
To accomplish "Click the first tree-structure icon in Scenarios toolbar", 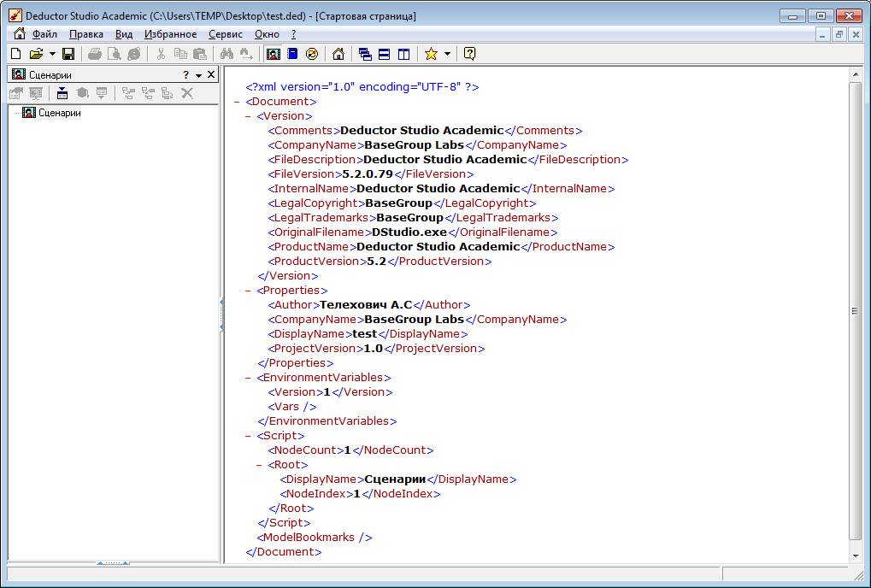I will (128, 93).
